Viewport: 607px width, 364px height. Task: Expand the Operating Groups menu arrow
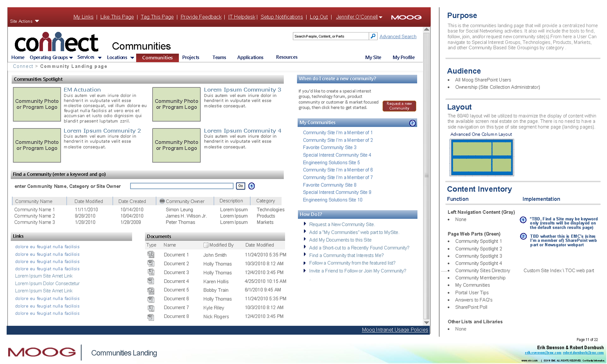(x=71, y=58)
